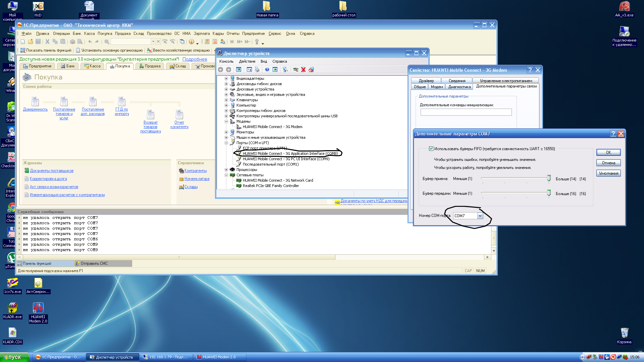Toggle the Использовать буферы FIFO checkbox
Image resolution: width=644 pixels, height=362 pixels.
(431, 149)
